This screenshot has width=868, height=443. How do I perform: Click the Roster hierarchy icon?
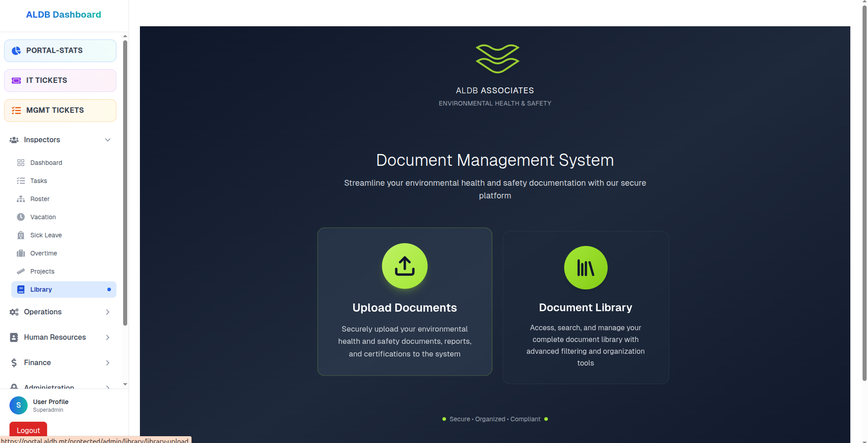tap(21, 199)
